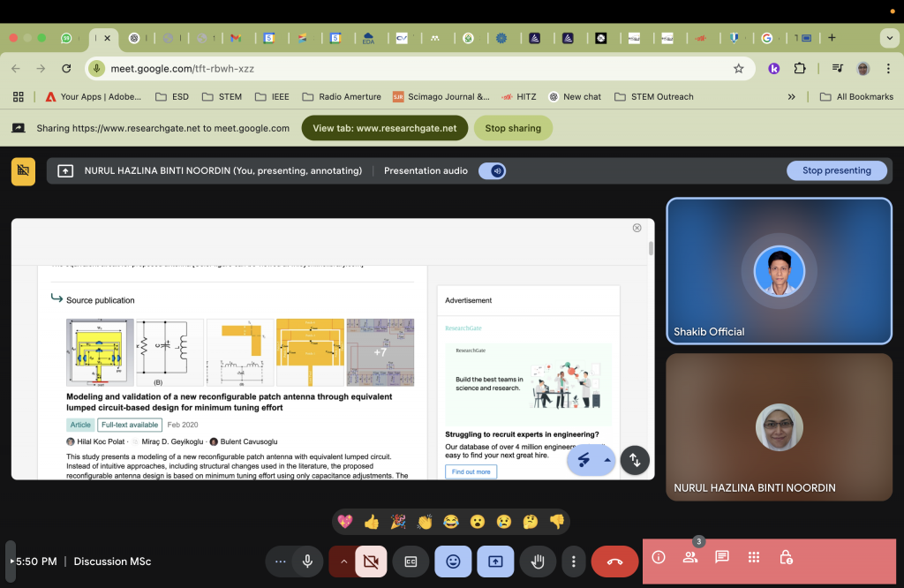Show the people participants panel
This screenshot has width=904, height=588.
[x=690, y=557]
